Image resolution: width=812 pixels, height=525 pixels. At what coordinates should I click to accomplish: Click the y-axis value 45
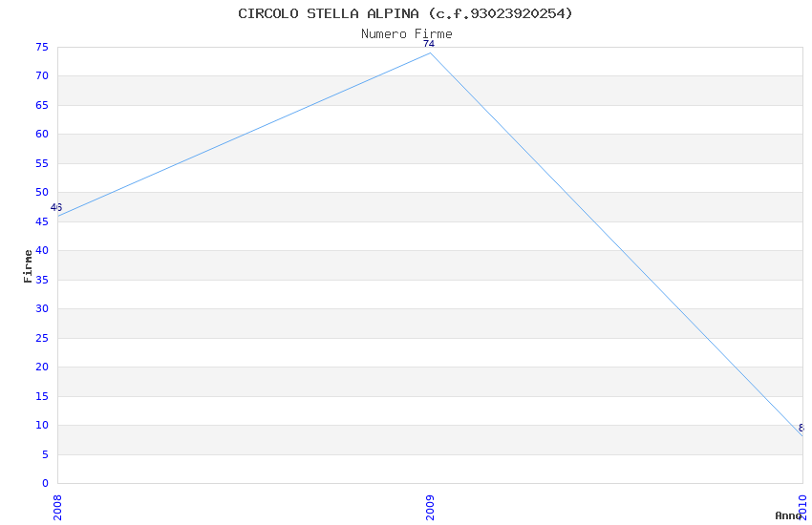pos(42,221)
